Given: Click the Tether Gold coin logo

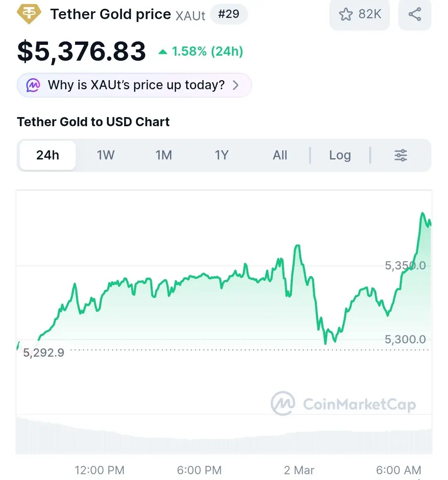Looking at the screenshot, I should click(x=29, y=14).
